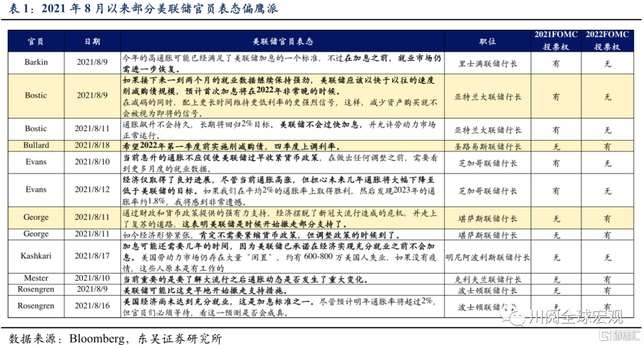Click the "美联储官员表态" column header
The width and height of the screenshot is (644, 345).
pyautogui.click(x=283, y=42)
